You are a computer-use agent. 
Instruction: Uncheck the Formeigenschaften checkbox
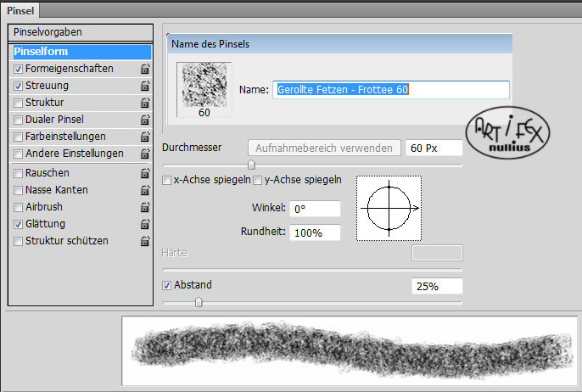point(18,69)
